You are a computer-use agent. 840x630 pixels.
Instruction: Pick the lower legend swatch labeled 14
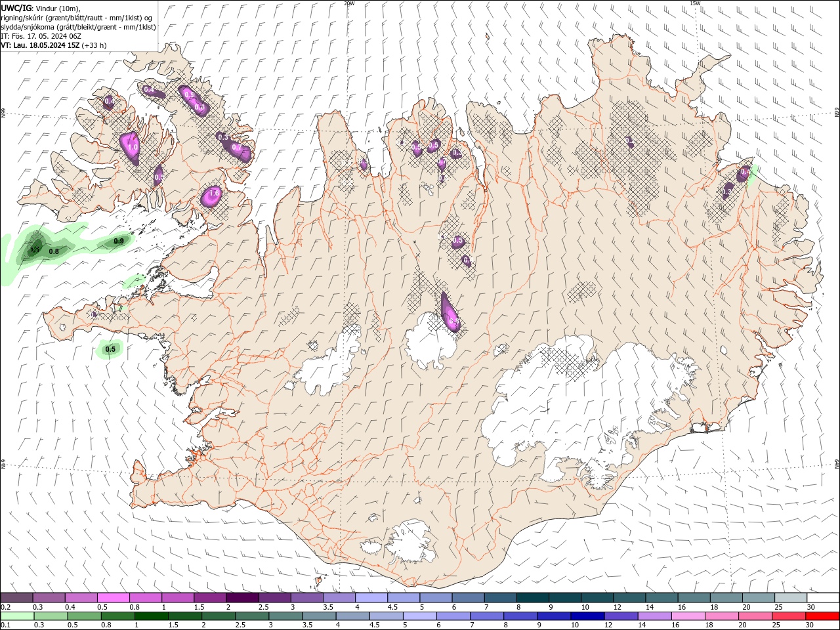click(x=654, y=616)
